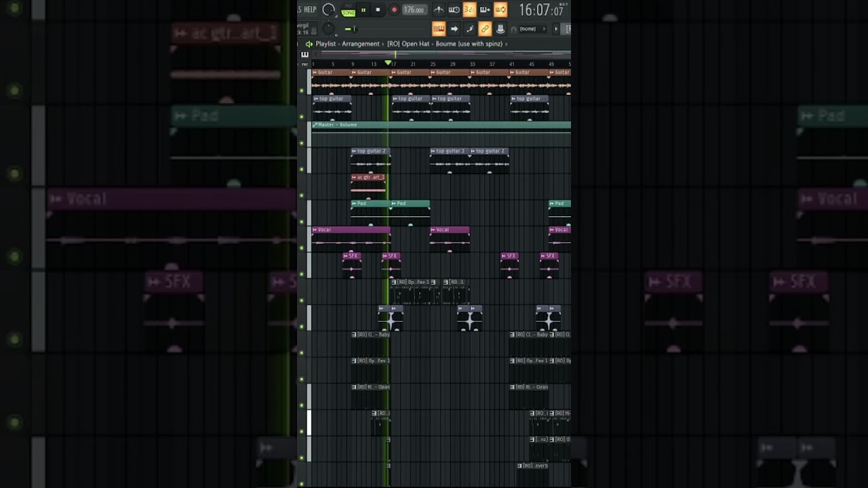868x488 pixels.
Task: Toggle the step editing icon
Action: coord(469,28)
